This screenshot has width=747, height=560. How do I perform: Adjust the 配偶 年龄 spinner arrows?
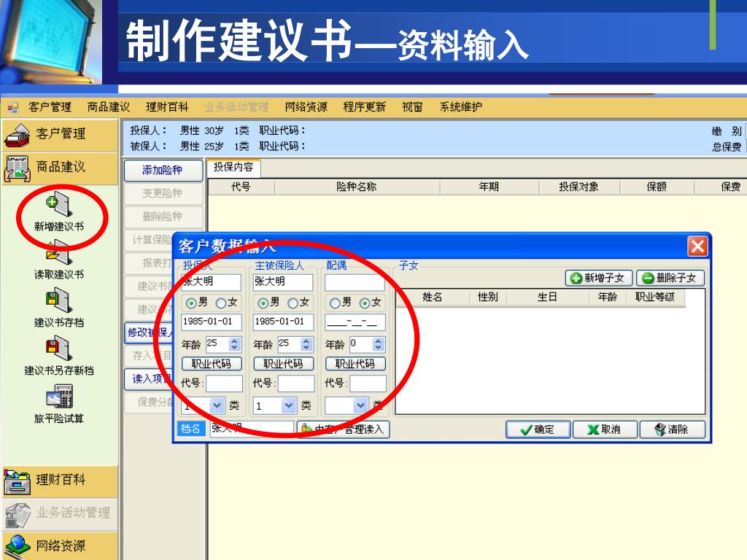pyautogui.click(x=378, y=344)
